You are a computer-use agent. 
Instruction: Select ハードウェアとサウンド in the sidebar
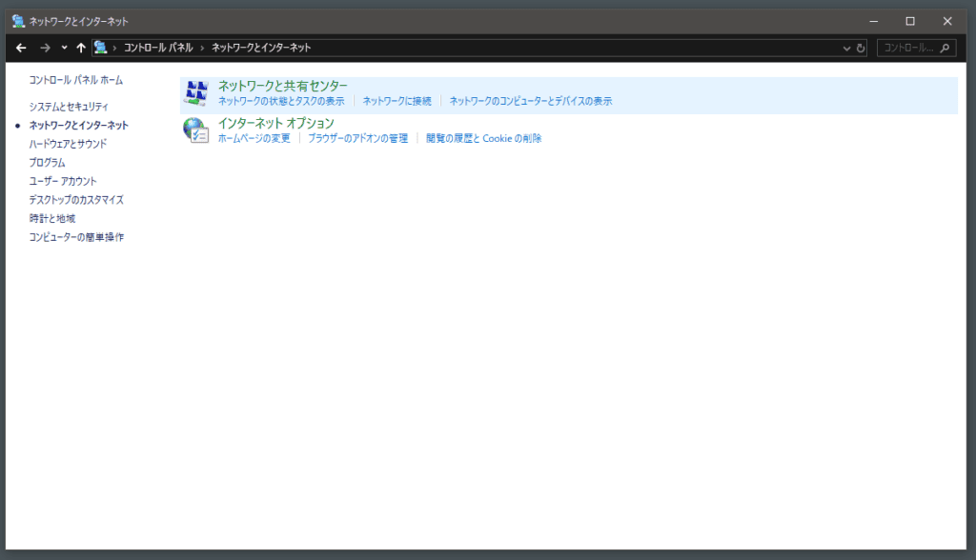[68, 144]
